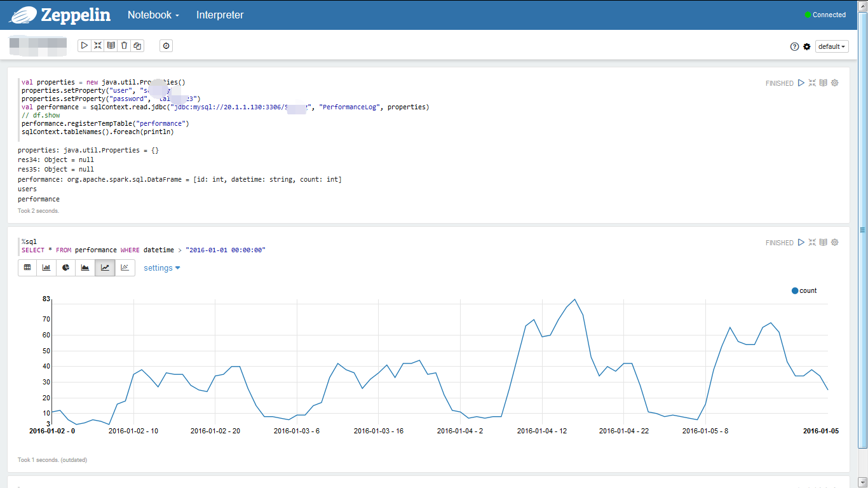Viewport: 868px width, 488px height.
Task: Switch visualization to area chart
Action: coord(85,268)
